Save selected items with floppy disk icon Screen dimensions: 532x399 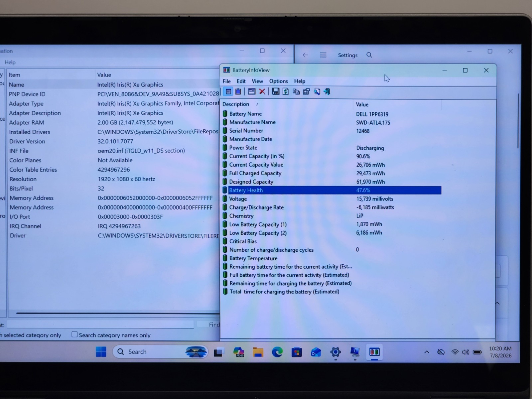click(276, 91)
